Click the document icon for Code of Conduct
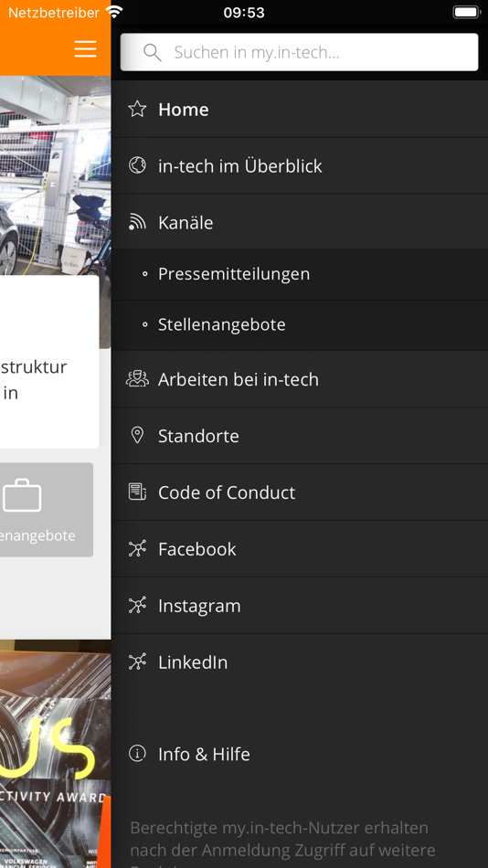The image size is (488, 868). (x=137, y=492)
